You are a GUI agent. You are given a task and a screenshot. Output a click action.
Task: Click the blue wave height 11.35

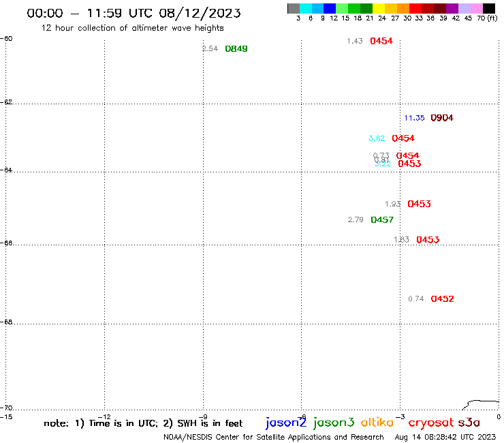tap(414, 118)
